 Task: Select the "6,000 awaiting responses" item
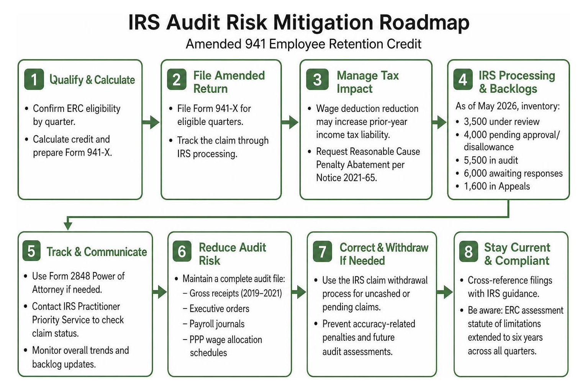513,173
